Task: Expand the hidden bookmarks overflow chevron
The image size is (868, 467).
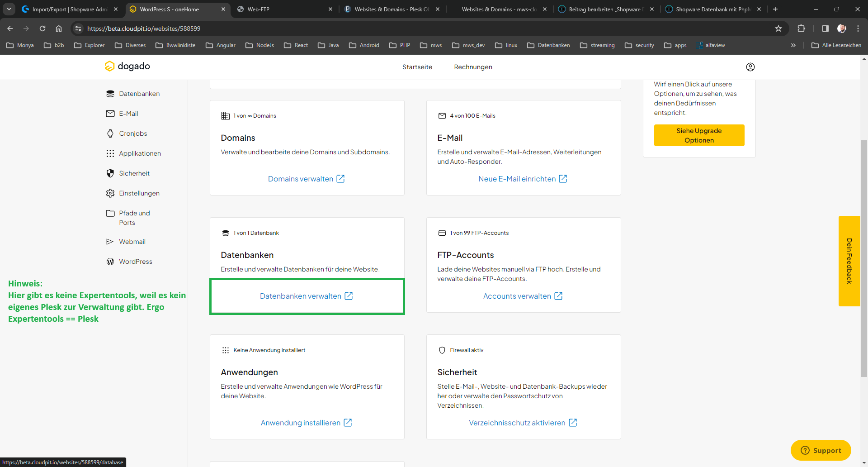Action: [x=793, y=45]
